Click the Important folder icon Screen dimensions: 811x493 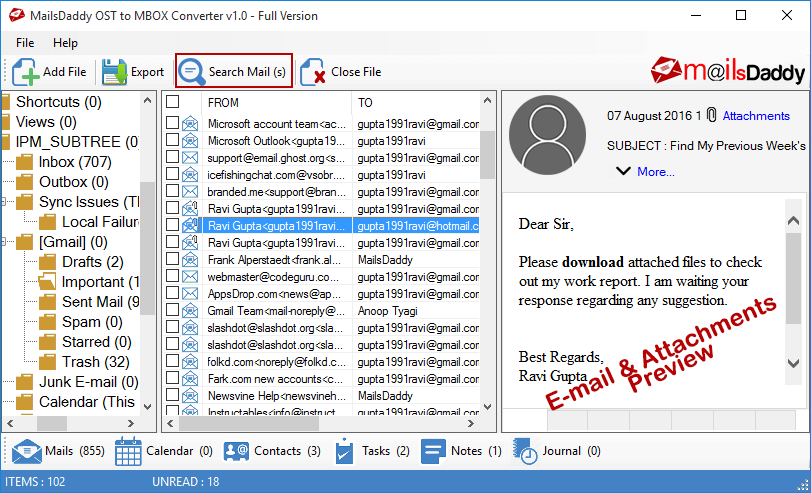pos(47,282)
